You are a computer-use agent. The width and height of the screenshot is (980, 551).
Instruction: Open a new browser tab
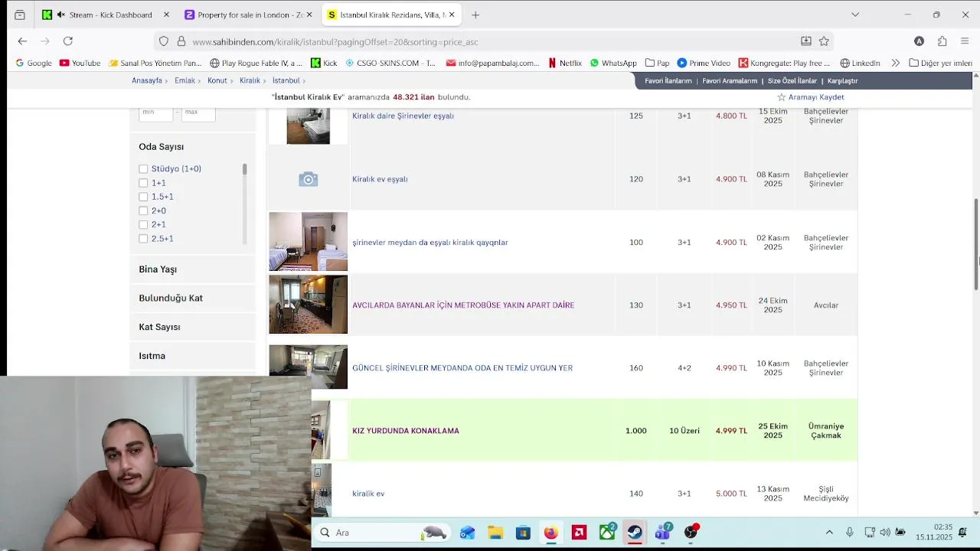point(475,15)
